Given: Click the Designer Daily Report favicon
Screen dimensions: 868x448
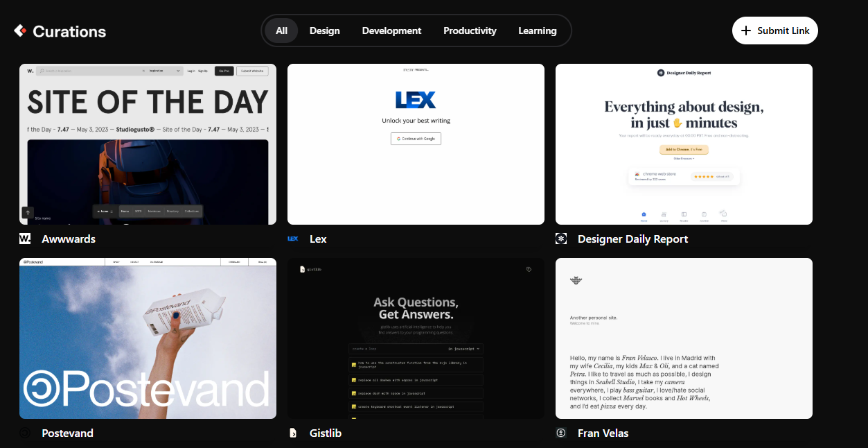Looking at the screenshot, I should pyautogui.click(x=561, y=239).
